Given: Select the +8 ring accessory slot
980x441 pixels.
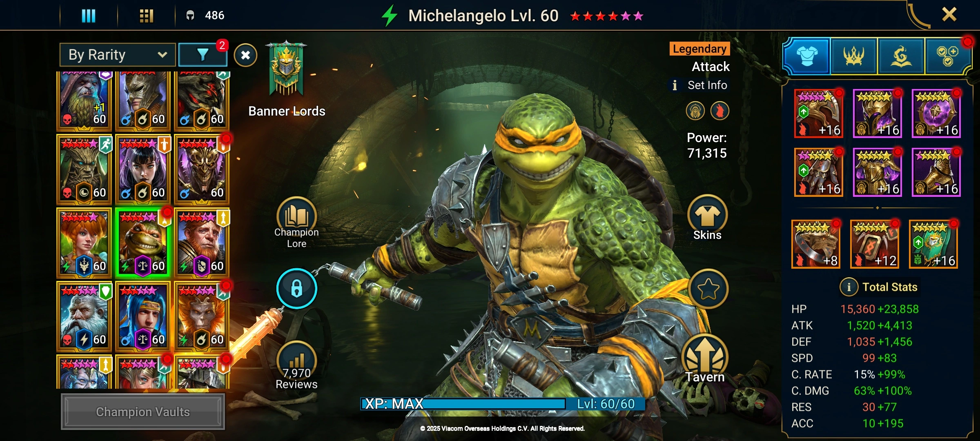Looking at the screenshot, I should click(815, 244).
